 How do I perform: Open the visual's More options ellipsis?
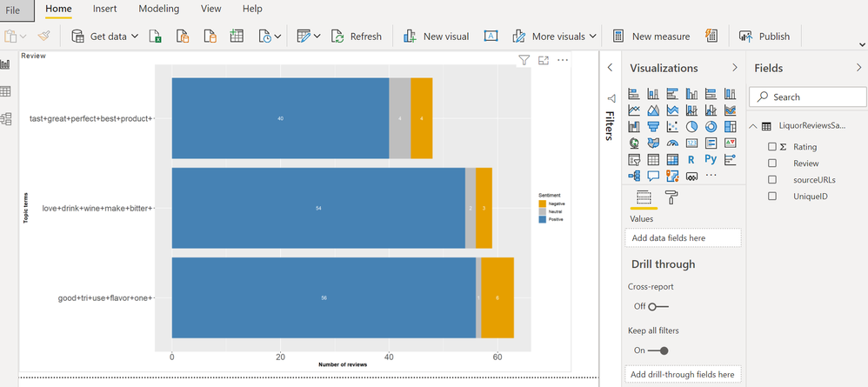point(563,60)
